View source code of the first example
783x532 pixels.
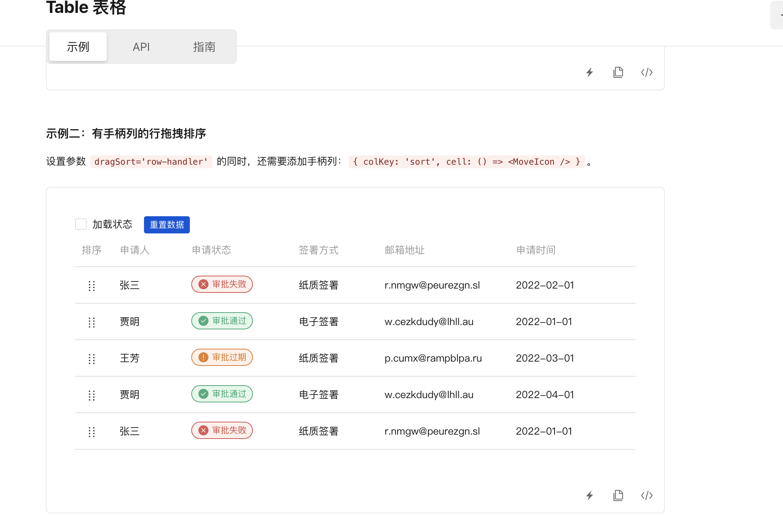pos(647,72)
